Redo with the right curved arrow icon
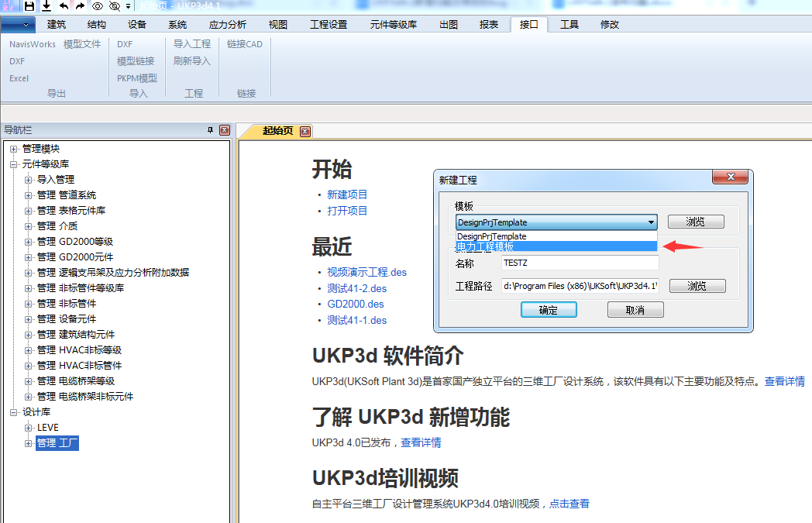Image resolution: width=812 pixels, height=523 pixels. pos(80,6)
